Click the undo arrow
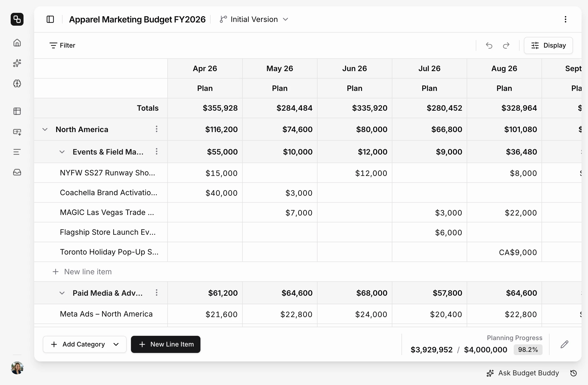The width and height of the screenshot is (588, 385). [x=489, y=45]
